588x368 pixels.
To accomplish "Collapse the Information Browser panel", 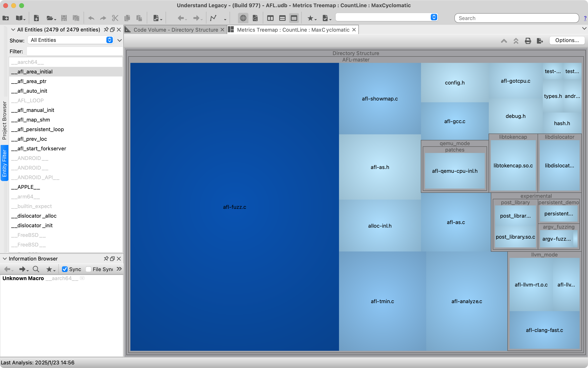I will coord(5,258).
